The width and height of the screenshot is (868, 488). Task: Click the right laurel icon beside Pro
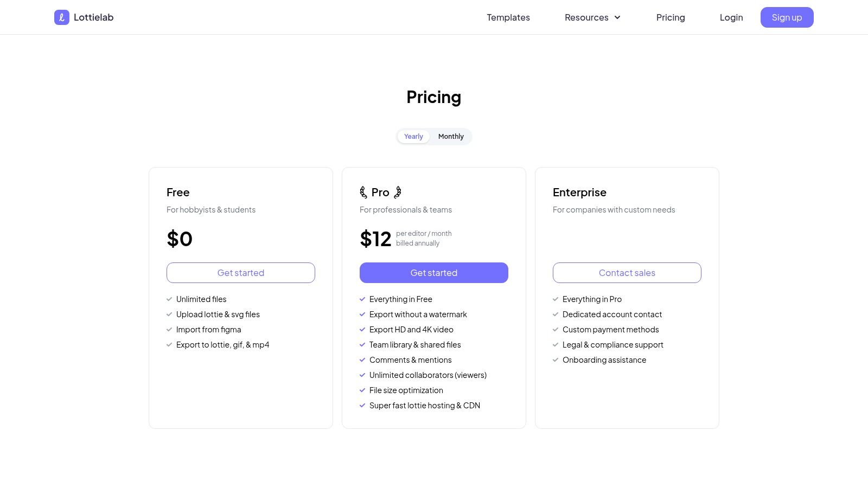click(x=398, y=192)
